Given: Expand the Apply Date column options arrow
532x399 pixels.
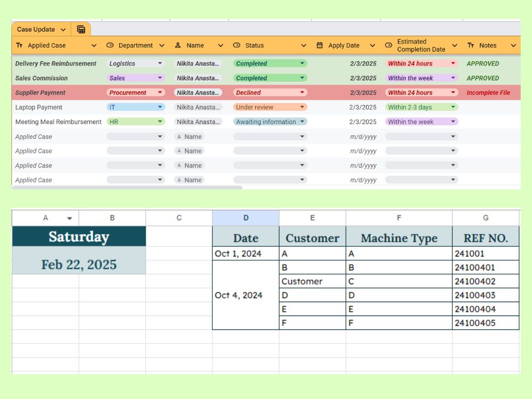Looking at the screenshot, I should point(372,45).
